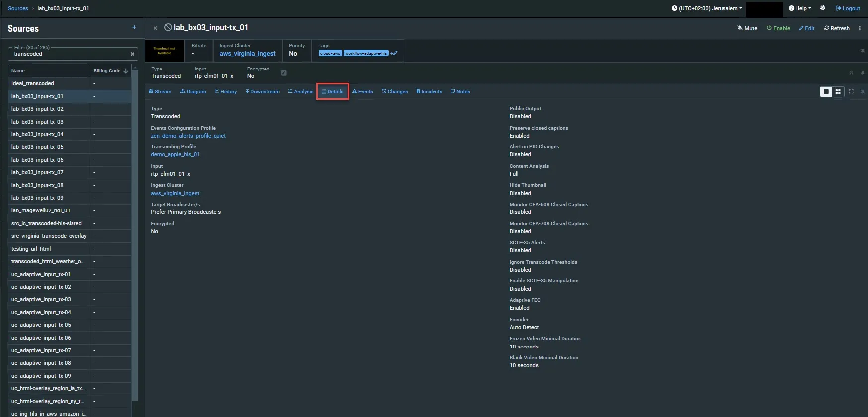Edit the source configuration

807,28
